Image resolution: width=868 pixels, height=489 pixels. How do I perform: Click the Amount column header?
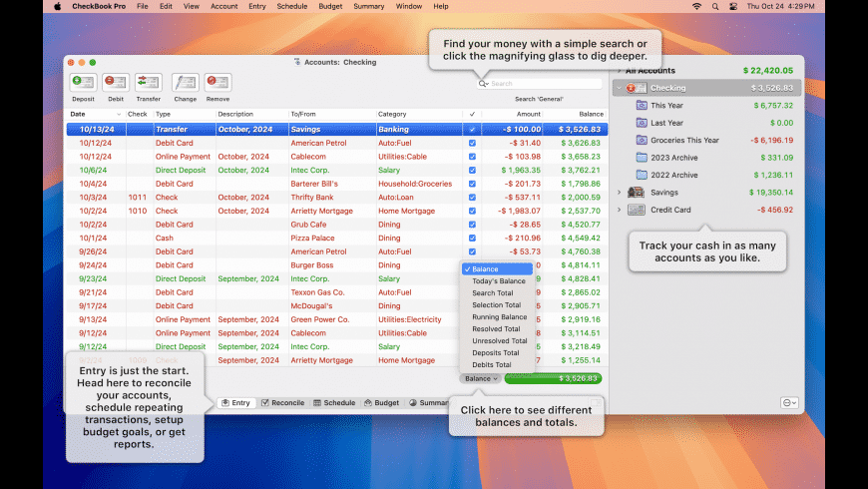512,114
